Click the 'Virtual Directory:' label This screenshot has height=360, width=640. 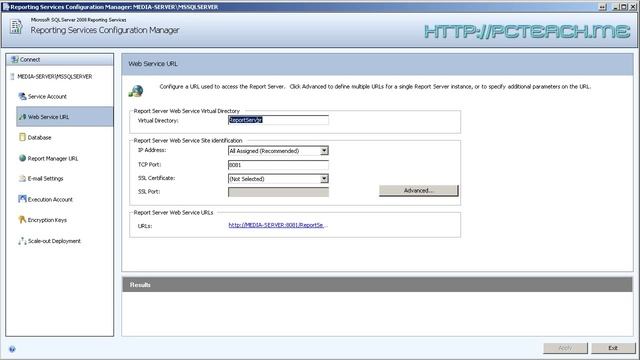point(158,120)
